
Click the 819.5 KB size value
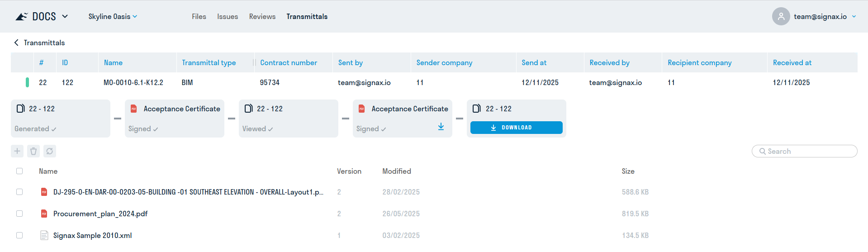click(635, 214)
